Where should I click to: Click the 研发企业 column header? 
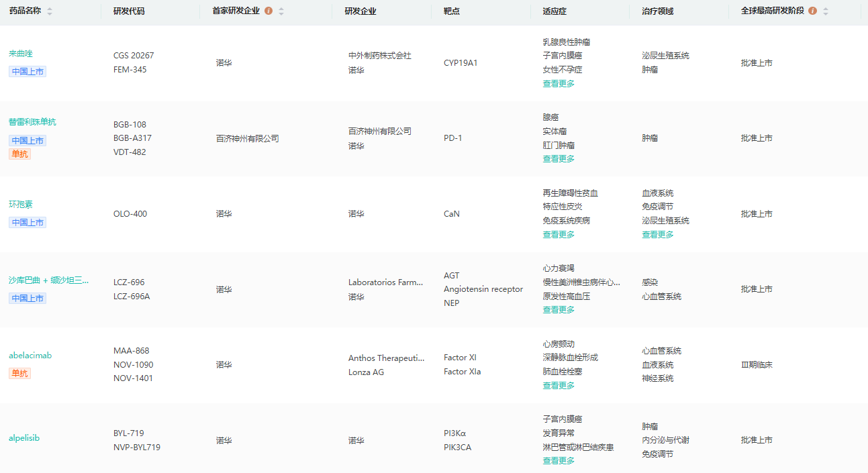tap(360, 11)
